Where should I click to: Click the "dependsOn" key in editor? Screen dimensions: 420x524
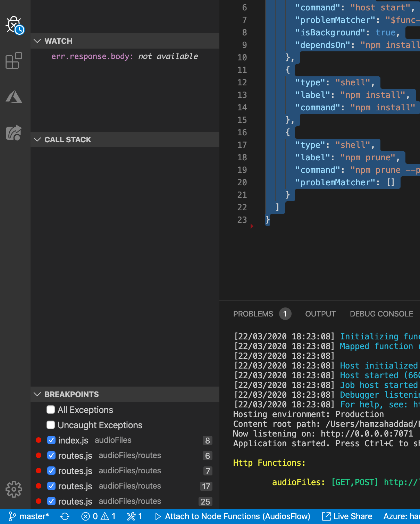coord(322,45)
